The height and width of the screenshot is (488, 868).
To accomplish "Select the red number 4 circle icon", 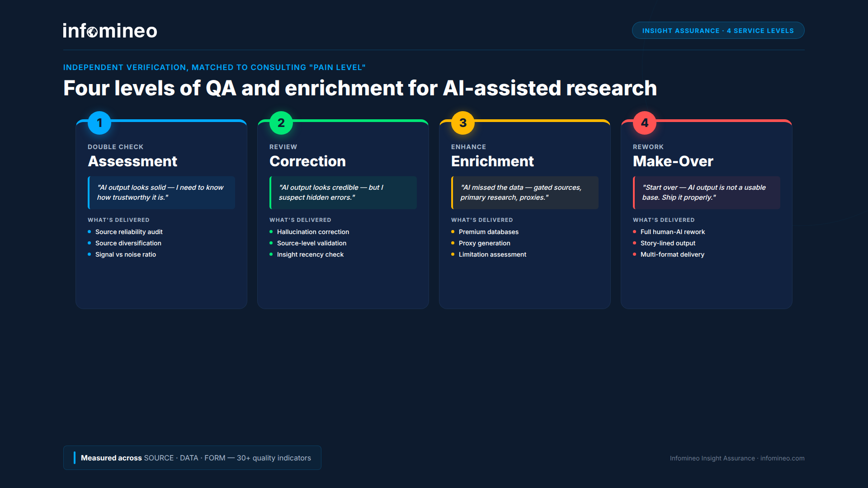I will coord(645,122).
